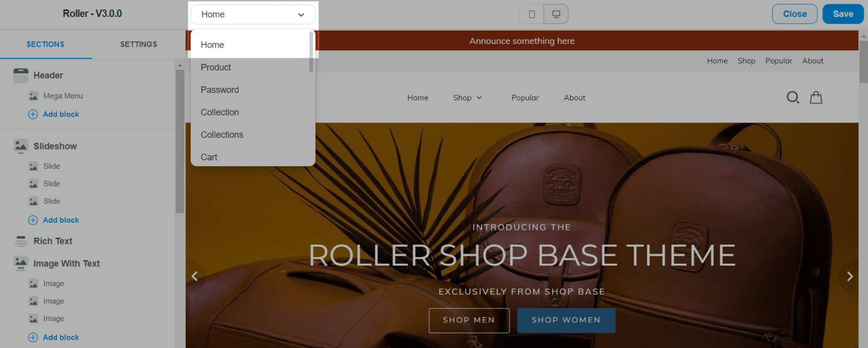Click the sections panel scrollbar

tap(180, 141)
